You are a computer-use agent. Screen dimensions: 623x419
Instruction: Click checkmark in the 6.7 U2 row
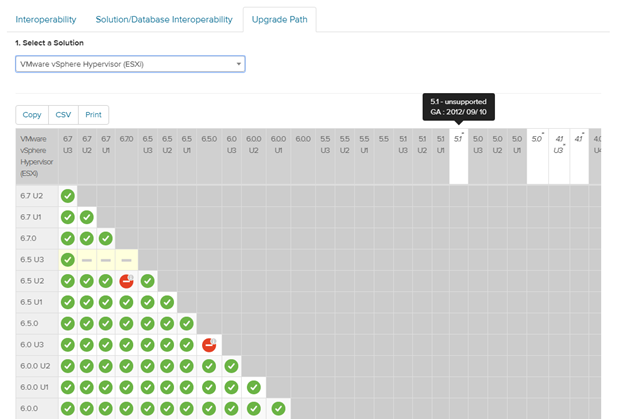pos(68,196)
